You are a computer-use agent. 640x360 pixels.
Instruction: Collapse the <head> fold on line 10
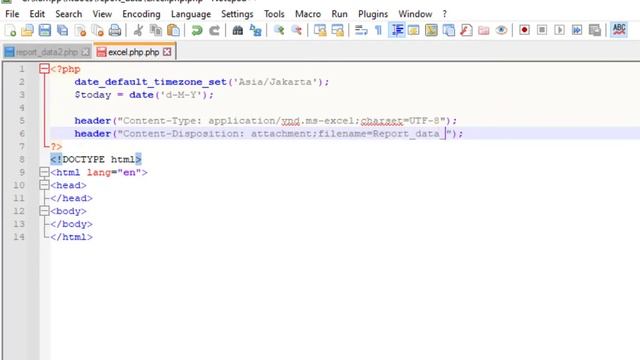(x=44, y=185)
